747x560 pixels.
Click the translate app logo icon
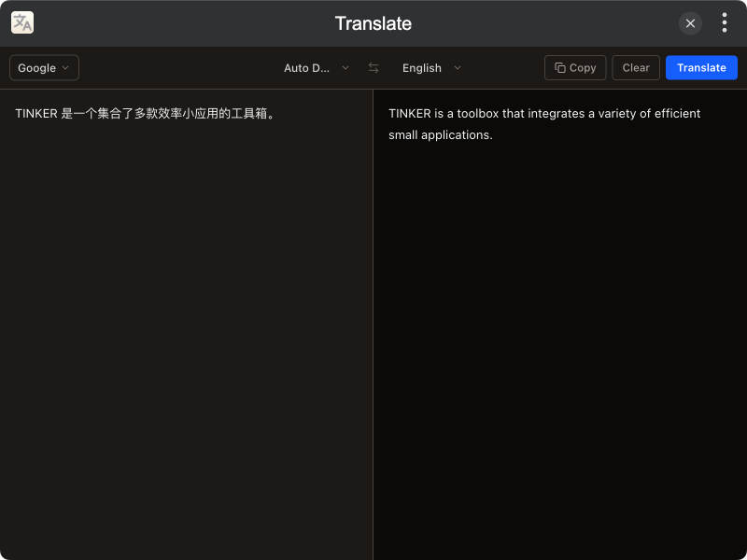21,21
